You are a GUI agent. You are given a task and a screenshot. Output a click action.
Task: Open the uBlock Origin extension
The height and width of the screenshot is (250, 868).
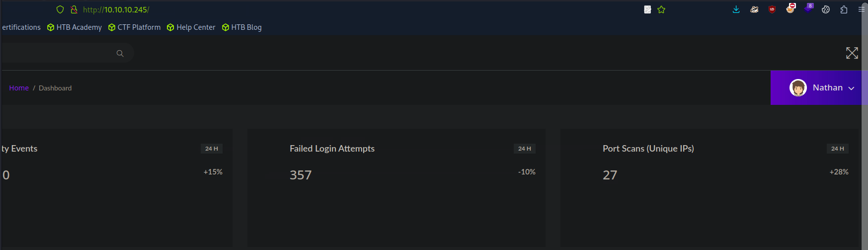point(772,9)
